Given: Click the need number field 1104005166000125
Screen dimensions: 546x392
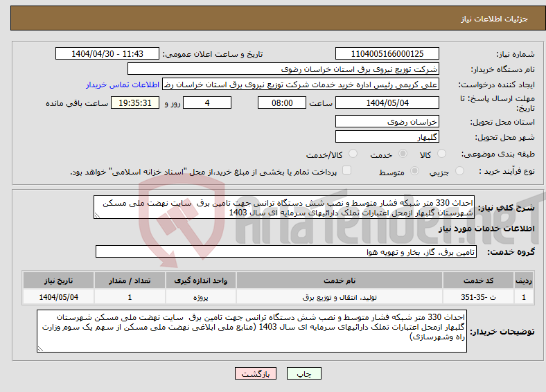Looking at the screenshot, I should click(387, 53).
